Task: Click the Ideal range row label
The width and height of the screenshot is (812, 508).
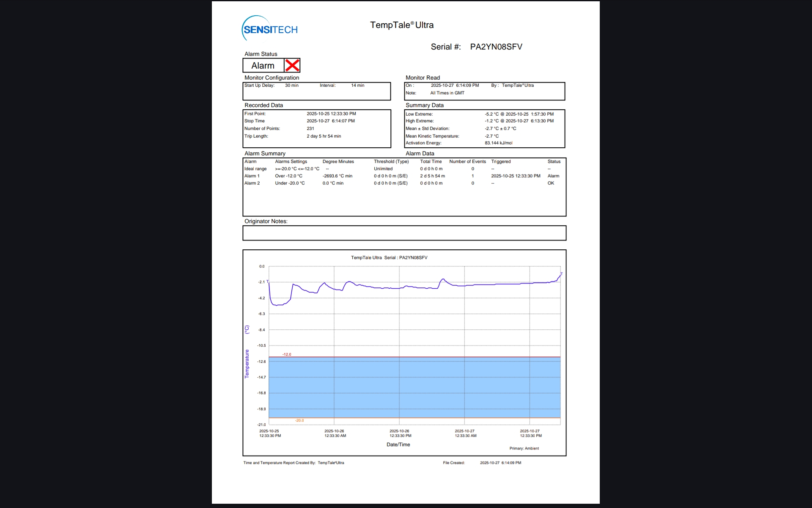Action: click(x=255, y=169)
